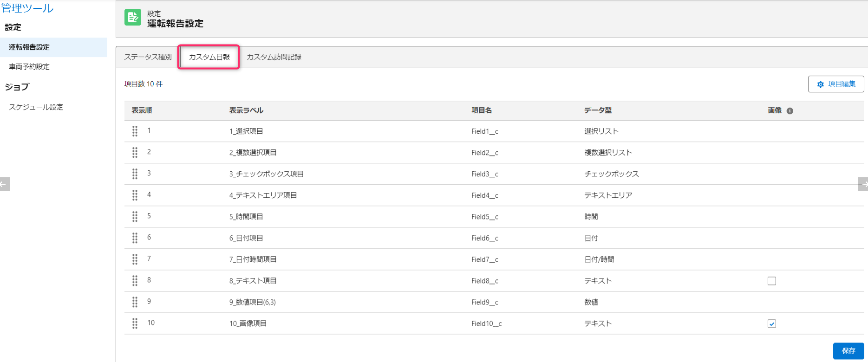
Task: Click the 7_日付時間項目 label cell
Action: (253, 259)
